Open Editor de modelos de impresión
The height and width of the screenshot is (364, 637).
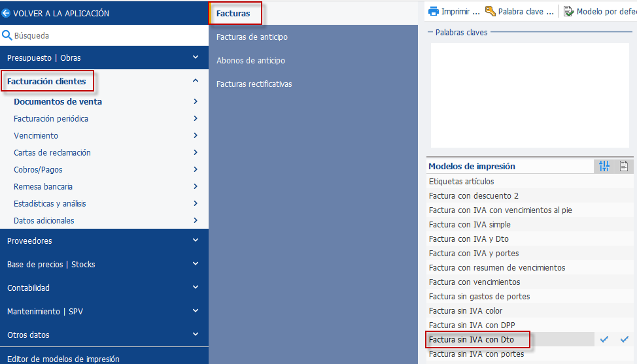[63, 359]
